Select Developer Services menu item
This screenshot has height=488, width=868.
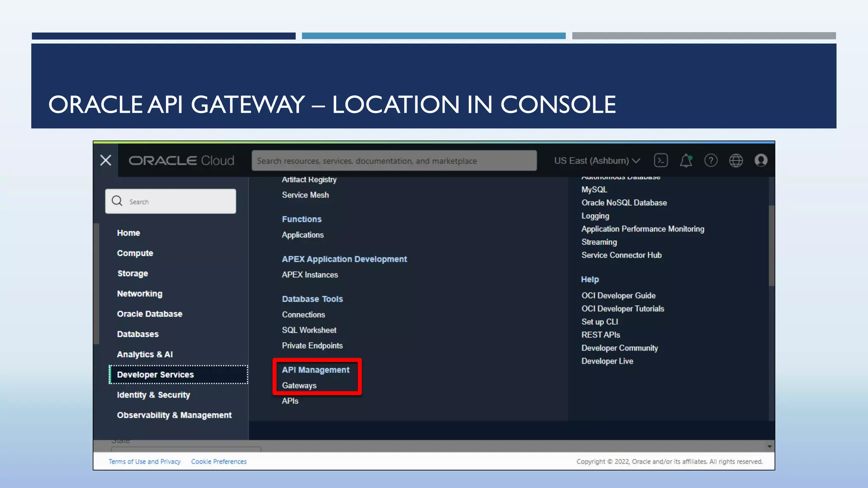(178, 374)
